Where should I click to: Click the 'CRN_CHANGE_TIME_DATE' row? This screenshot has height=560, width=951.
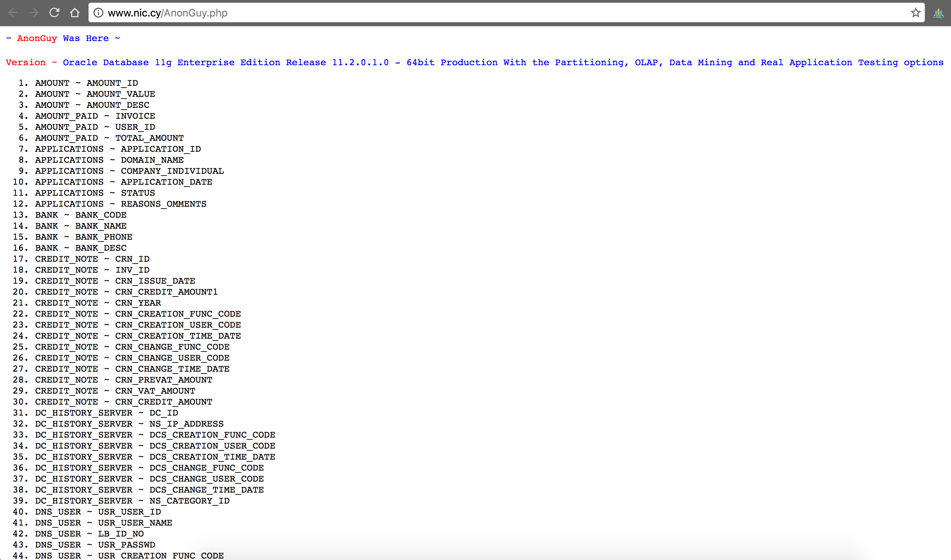(x=132, y=369)
